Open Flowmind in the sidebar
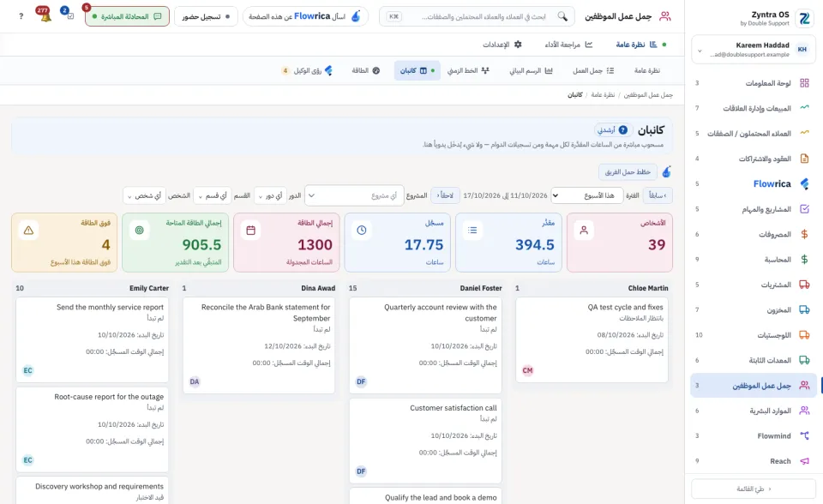The height and width of the screenshot is (504, 823). point(754,435)
